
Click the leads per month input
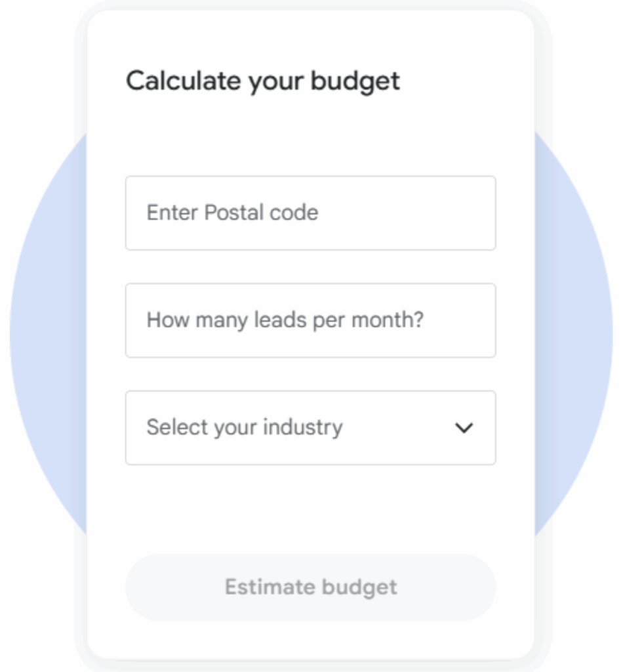(310, 320)
